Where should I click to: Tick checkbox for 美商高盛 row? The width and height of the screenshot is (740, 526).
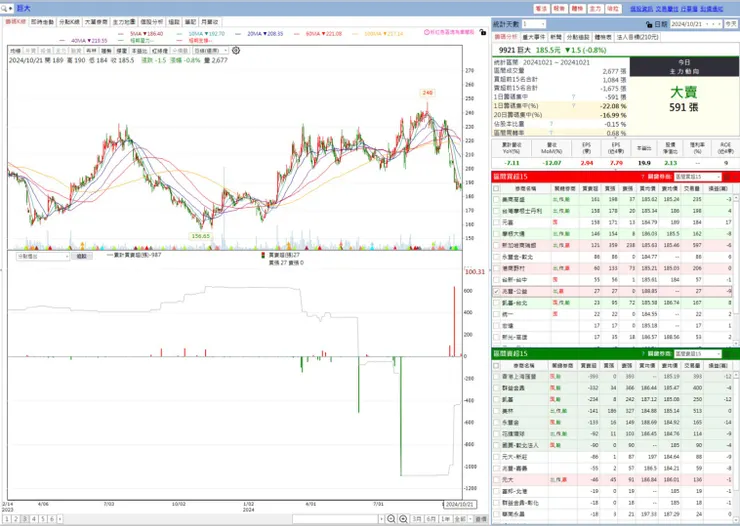coord(496,200)
